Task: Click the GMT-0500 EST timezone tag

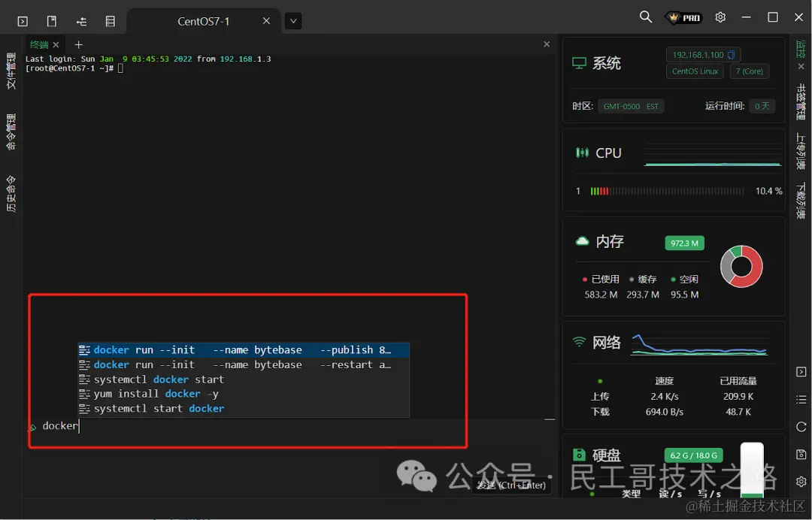Action: tap(631, 107)
